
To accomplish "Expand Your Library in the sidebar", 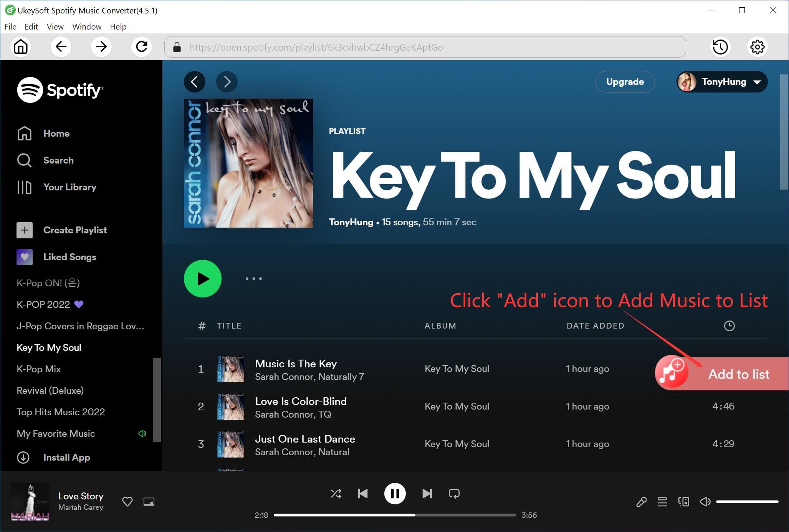I will click(69, 187).
